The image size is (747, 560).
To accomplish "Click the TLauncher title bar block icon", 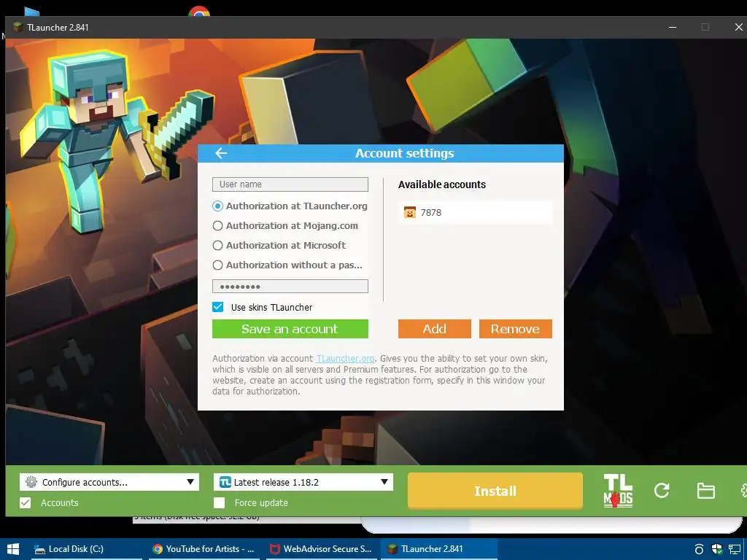I will (x=18, y=27).
